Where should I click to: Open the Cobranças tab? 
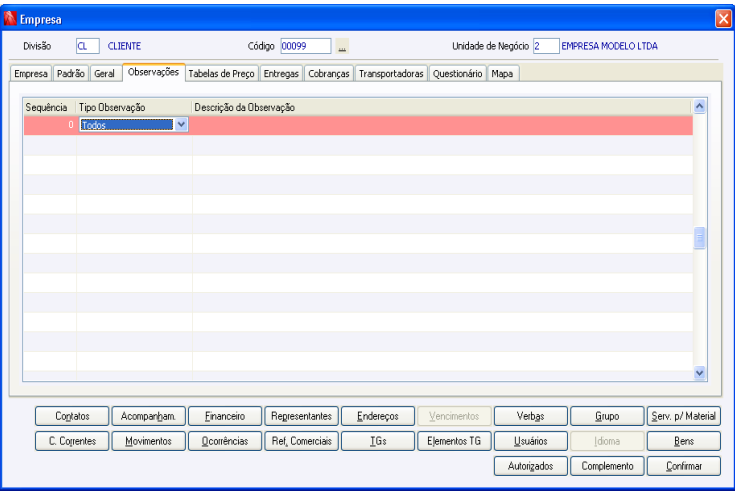click(x=329, y=74)
